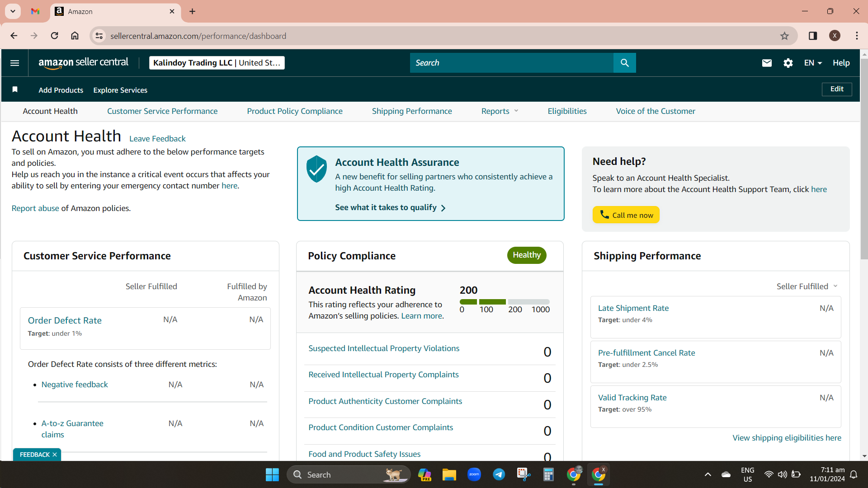Open Voice of the Customer tab
868x488 pixels.
coord(656,111)
